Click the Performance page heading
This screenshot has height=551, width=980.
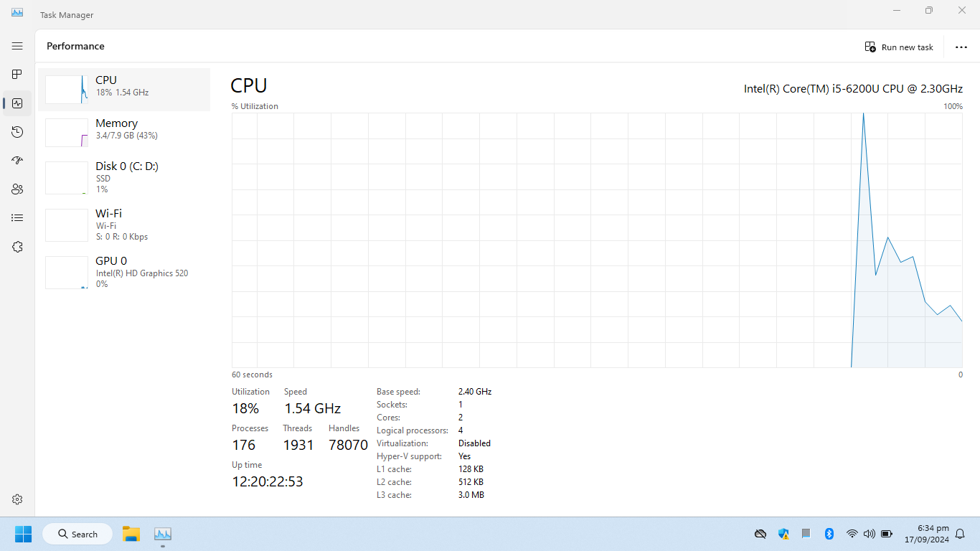click(75, 46)
